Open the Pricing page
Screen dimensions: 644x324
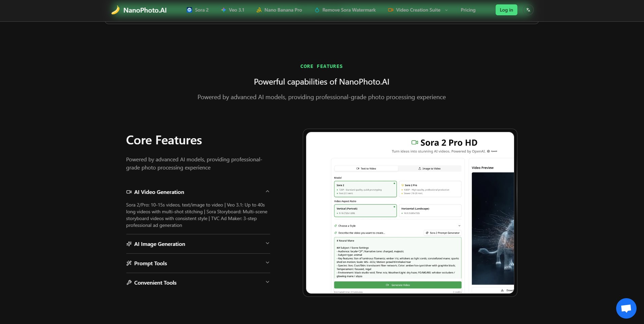pos(468,10)
